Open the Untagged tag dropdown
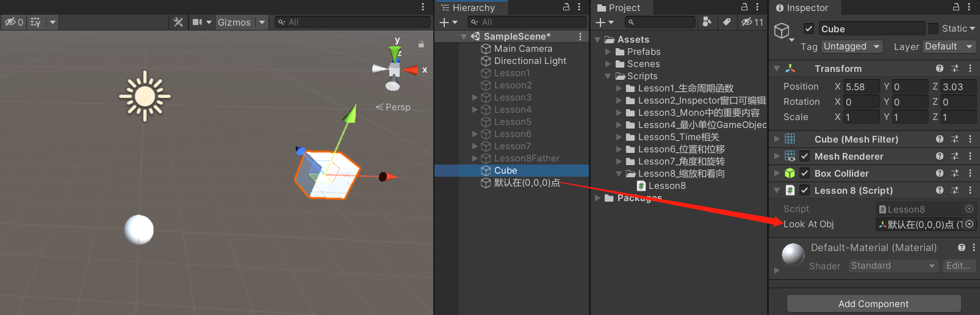Viewport: 980px width, 315px height. point(852,46)
